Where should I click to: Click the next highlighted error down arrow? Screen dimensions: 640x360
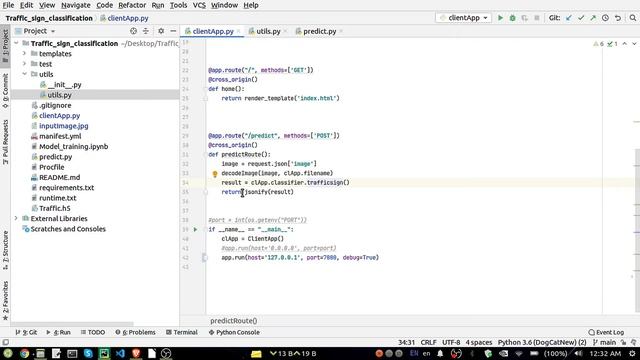[x=634, y=44]
